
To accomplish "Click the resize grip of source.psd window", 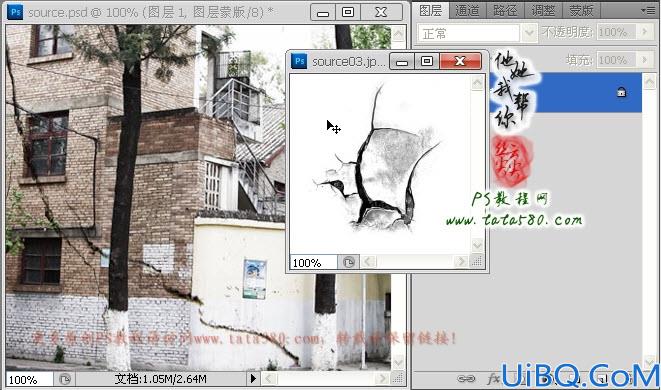I will pyautogui.click(x=397, y=379).
